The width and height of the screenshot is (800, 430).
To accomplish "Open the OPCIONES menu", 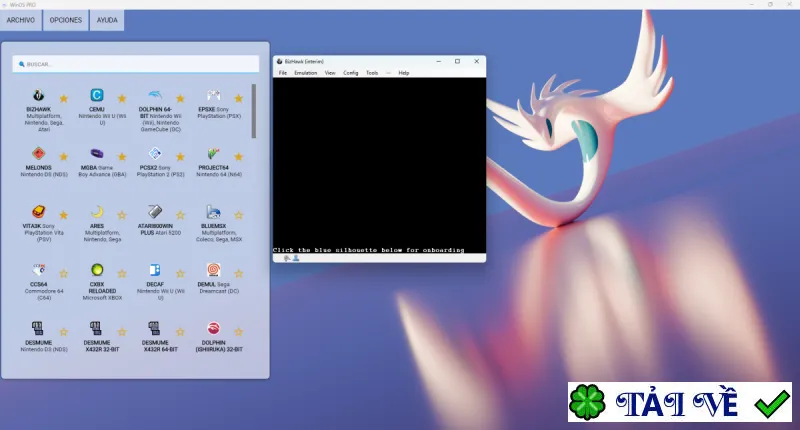I will (x=66, y=20).
